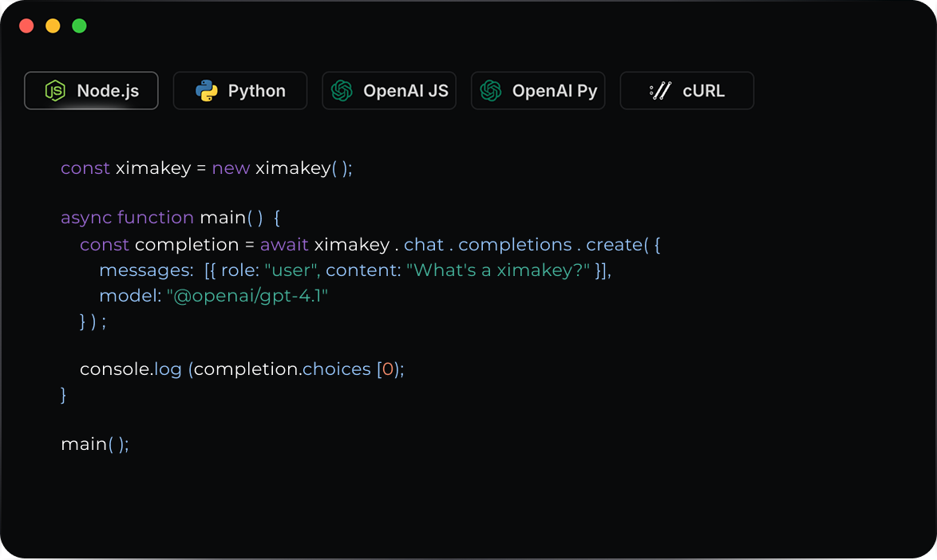
Task: Minimize the window with the yellow button
Action: coord(53,26)
